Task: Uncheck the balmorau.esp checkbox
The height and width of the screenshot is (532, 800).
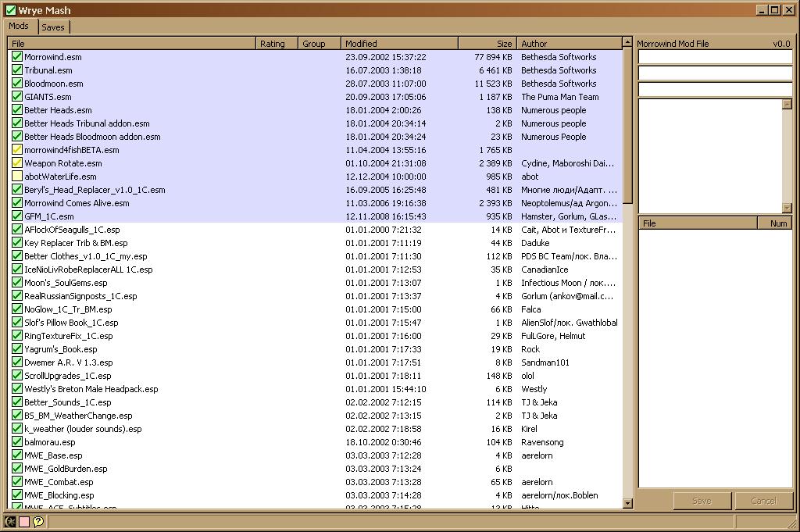Action: pos(17,441)
